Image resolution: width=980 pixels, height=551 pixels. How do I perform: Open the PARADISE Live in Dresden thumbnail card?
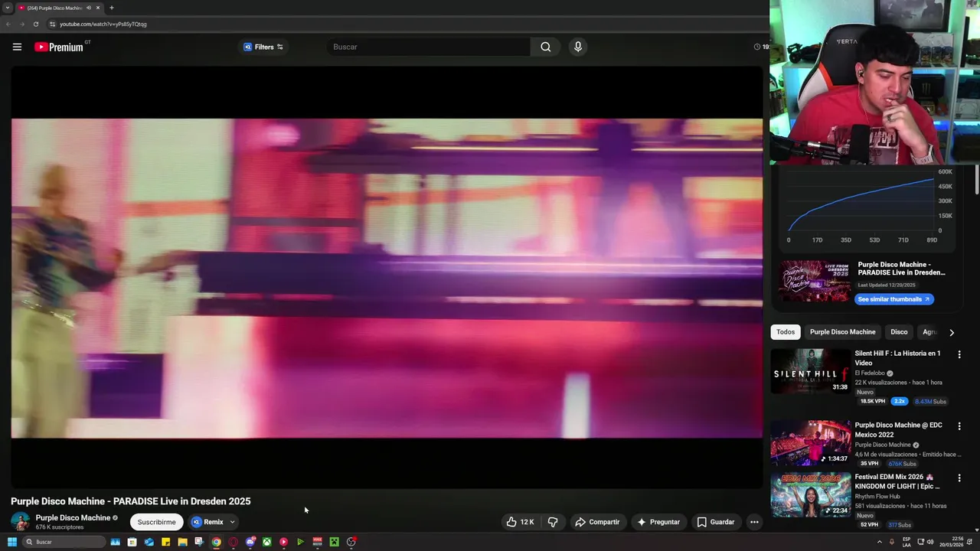click(815, 281)
